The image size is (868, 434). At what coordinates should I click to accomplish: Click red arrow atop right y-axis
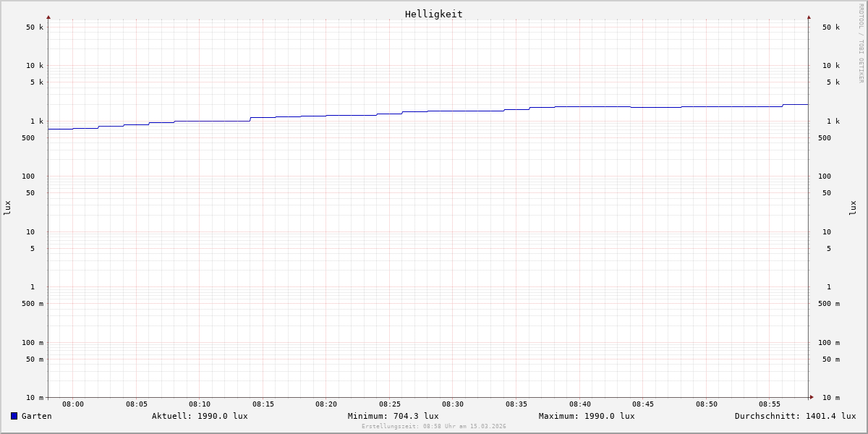click(809, 17)
